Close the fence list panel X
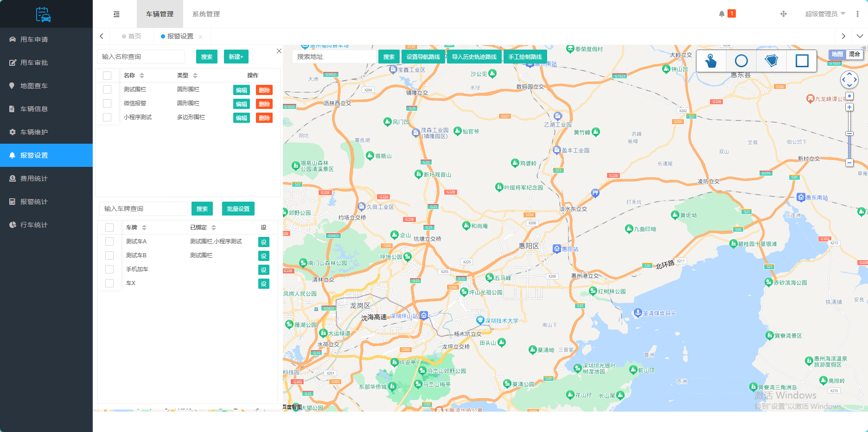Image resolution: width=868 pixels, height=432 pixels. point(279,51)
